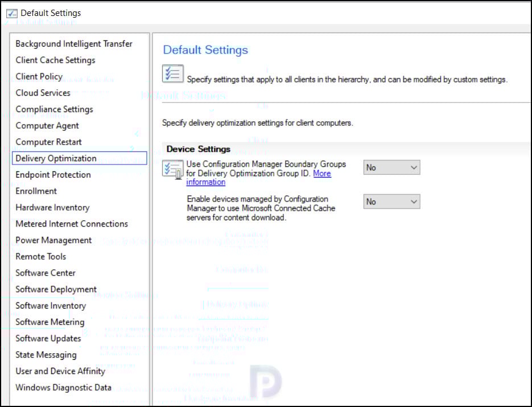Select Delivery Optimization

(80, 158)
